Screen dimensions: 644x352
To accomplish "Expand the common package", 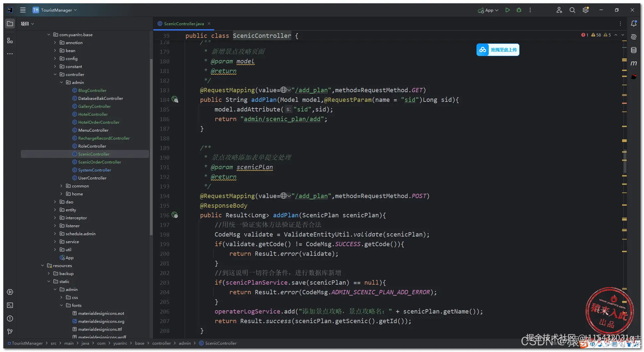I will [x=61, y=186].
